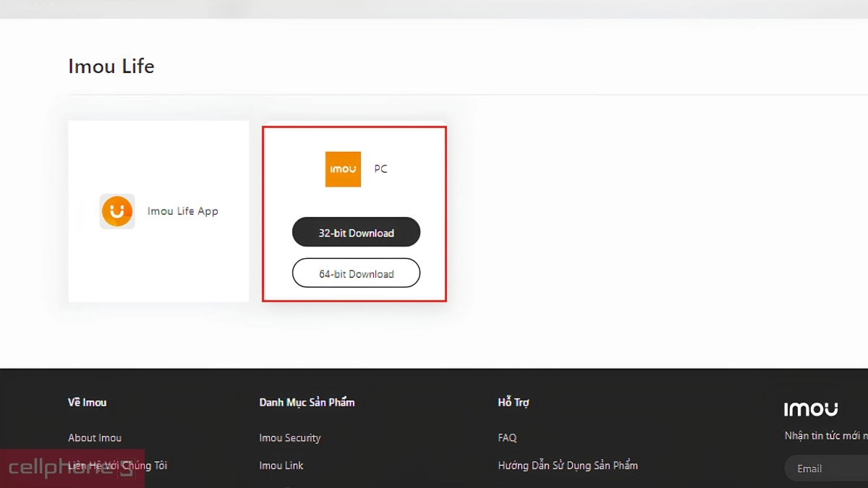This screenshot has width=868, height=488.
Task: Click the Danh Mục Sản Phẩm heading
Action: pyautogui.click(x=307, y=403)
